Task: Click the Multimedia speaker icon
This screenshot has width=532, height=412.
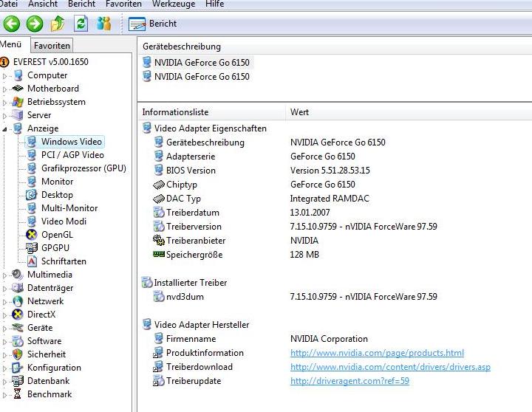Action: click(17, 275)
